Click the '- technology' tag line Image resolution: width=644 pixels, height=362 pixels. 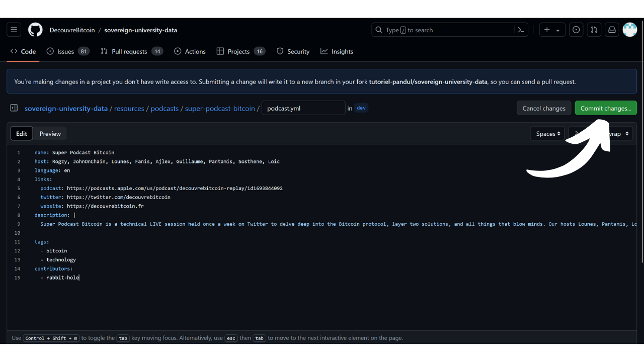[58, 259]
